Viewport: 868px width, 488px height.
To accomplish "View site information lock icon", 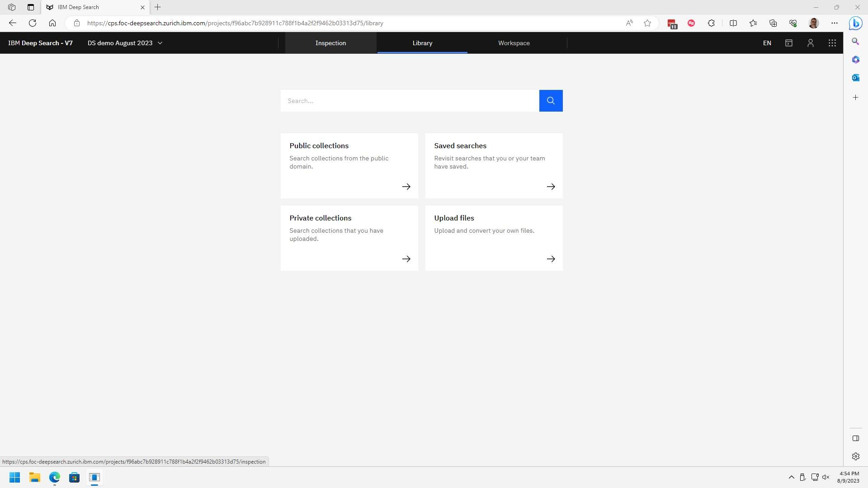I will pos(77,23).
